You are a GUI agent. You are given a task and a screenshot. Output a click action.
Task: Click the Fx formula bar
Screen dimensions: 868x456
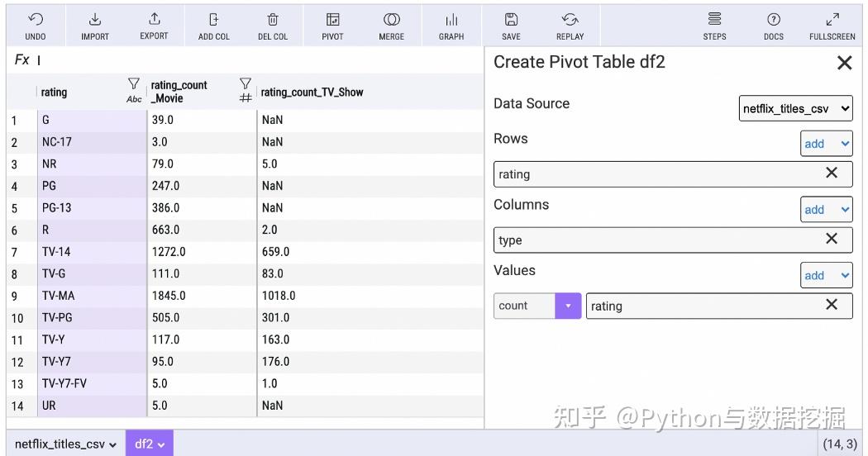click(248, 60)
